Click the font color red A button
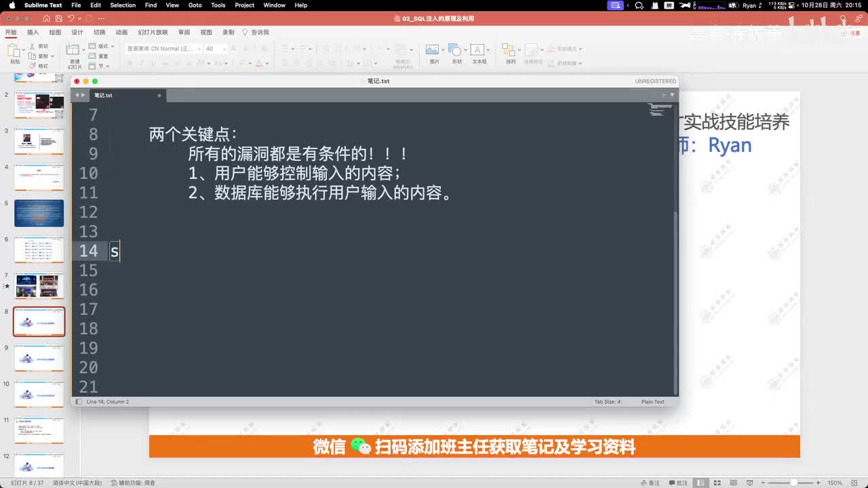Screen dimensions: 868x488 pos(258,62)
